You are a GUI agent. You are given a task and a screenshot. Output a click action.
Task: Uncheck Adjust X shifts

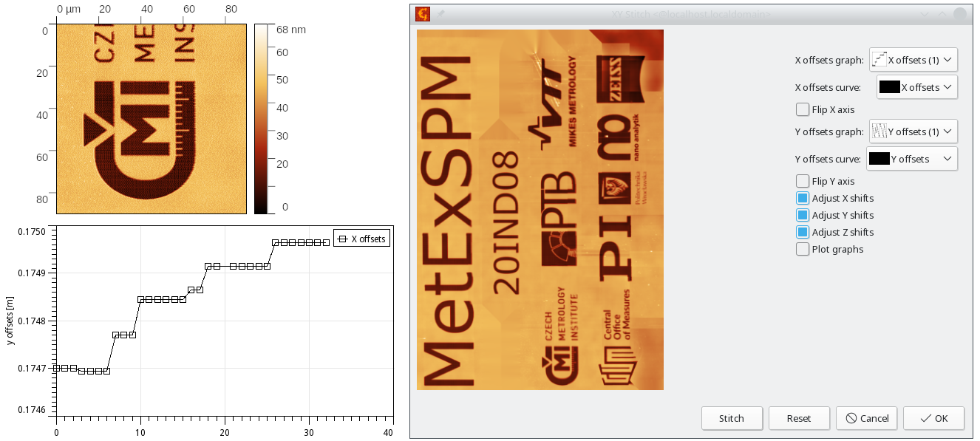[803, 198]
